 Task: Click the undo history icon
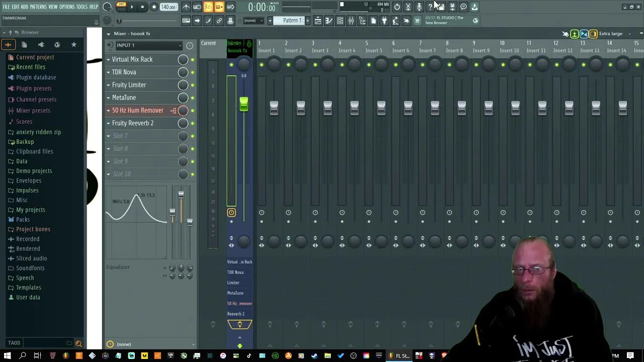pyautogui.click(x=397, y=7)
